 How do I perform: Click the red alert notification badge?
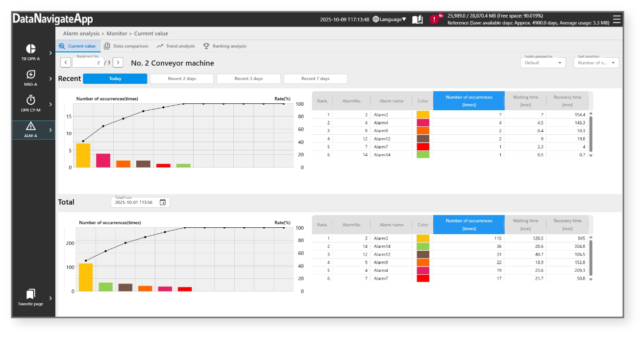tap(434, 19)
